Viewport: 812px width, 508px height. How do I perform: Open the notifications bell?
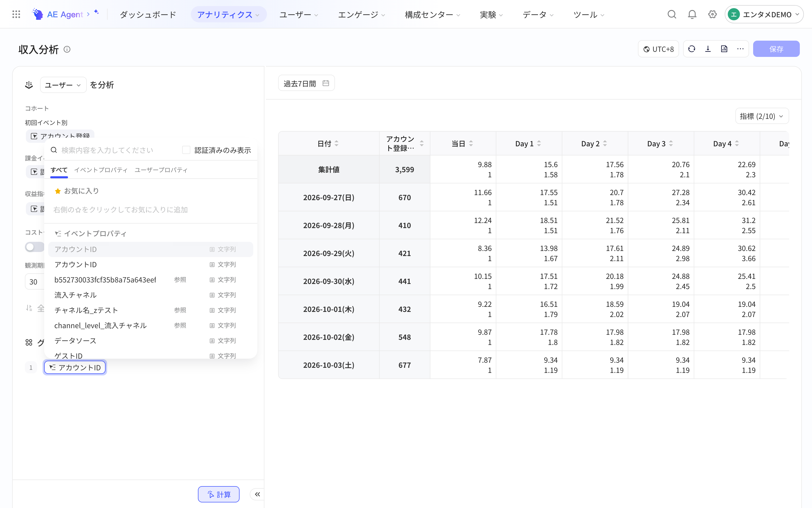click(692, 14)
